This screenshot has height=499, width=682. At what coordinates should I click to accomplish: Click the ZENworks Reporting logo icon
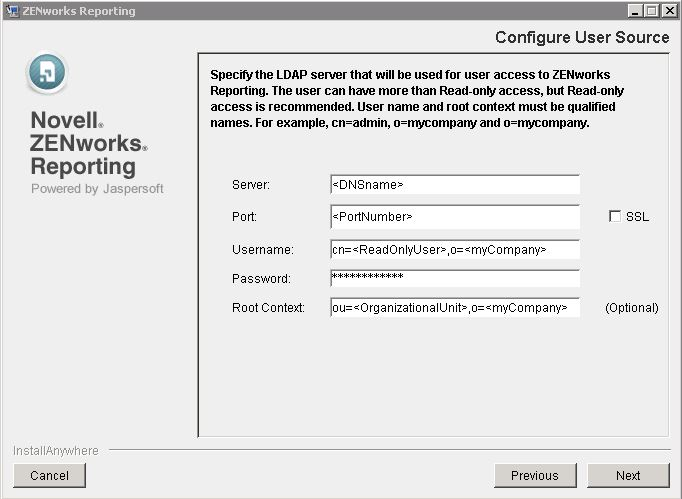(x=47, y=74)
